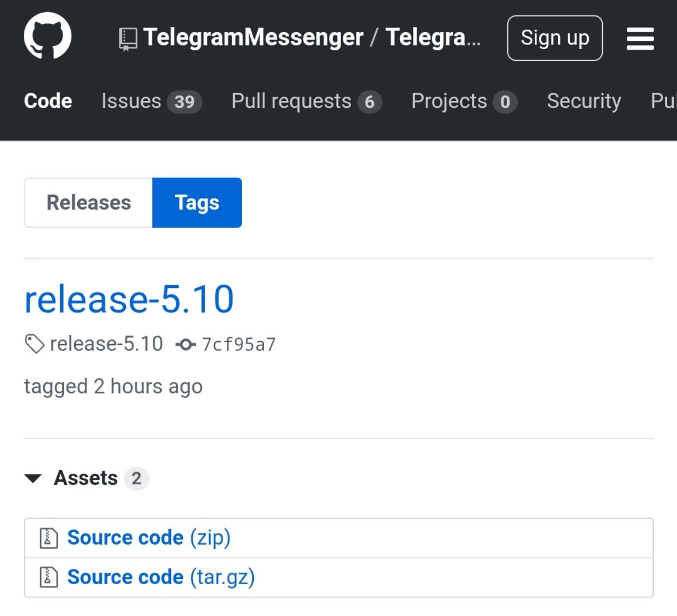Click the Issues count badge 39
The image size is (677, 616).
click(x=185, y=102)
